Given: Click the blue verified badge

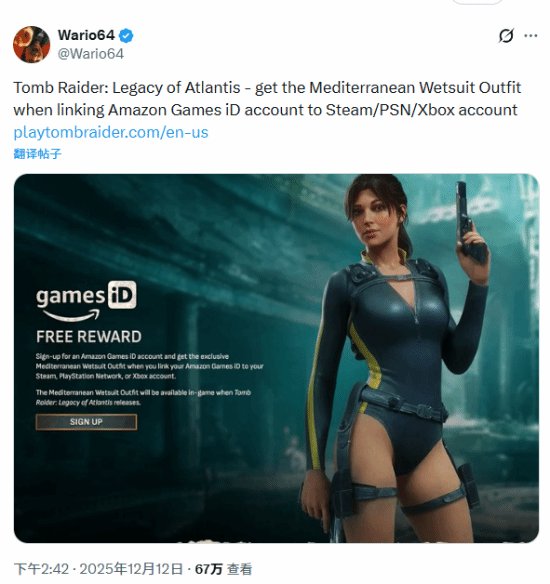Looking at the screenshot, I should (126, 36).
